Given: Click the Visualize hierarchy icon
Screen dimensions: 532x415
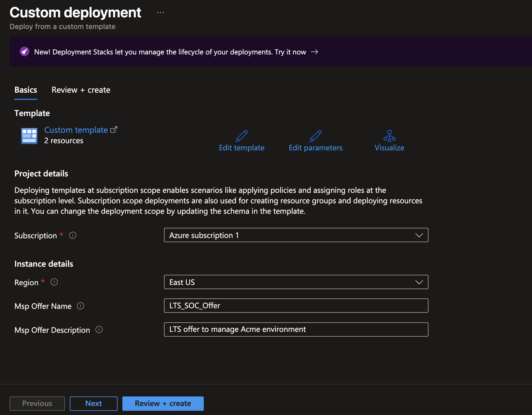Looking at the screenshot, I should [x=390, y=136].
